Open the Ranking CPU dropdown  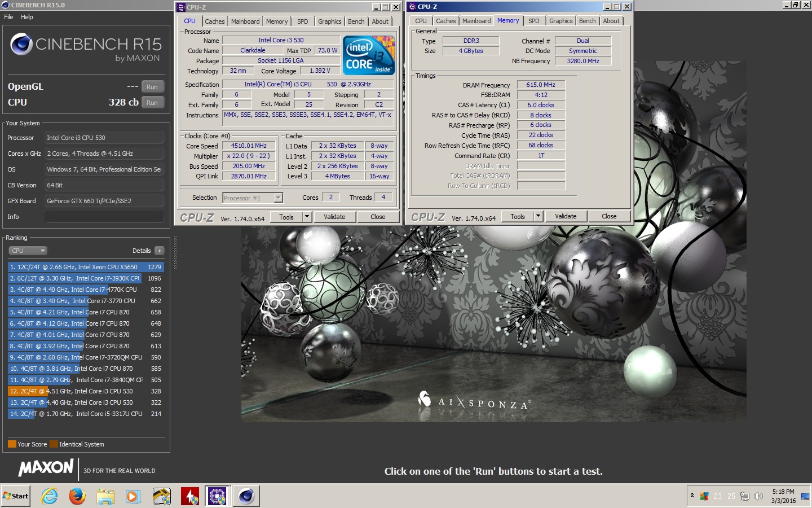click(x=28, y=251)
